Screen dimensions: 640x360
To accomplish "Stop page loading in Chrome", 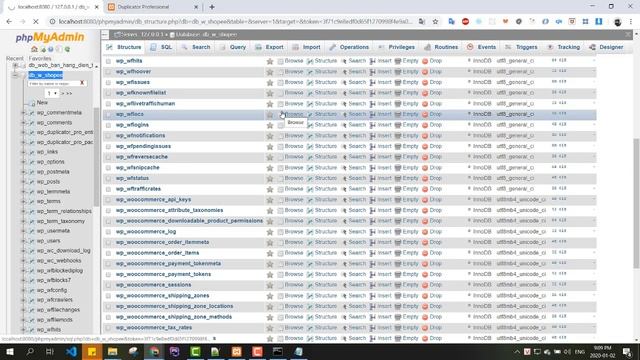I will (36, 21).
